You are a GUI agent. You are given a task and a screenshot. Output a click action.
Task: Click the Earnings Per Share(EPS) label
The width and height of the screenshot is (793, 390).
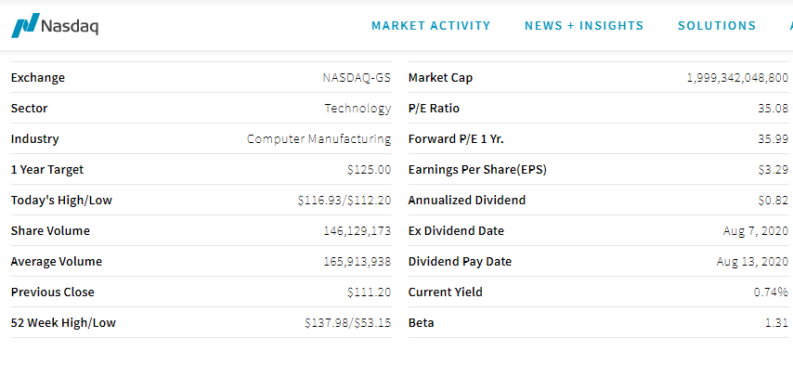pyautogui.click(x=477, y=170)
